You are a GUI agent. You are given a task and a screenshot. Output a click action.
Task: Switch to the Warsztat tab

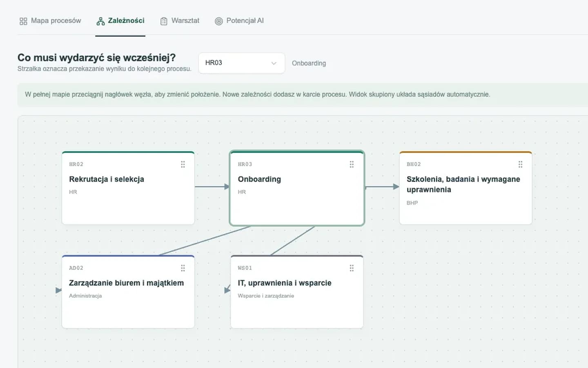click(x=180, y=21)
